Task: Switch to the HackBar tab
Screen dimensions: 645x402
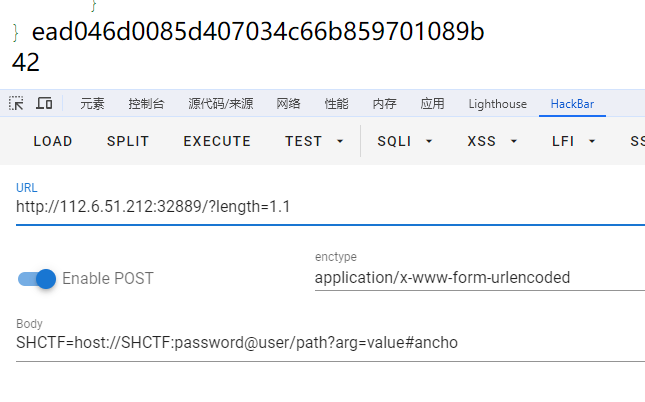Action: click(572, 104)
